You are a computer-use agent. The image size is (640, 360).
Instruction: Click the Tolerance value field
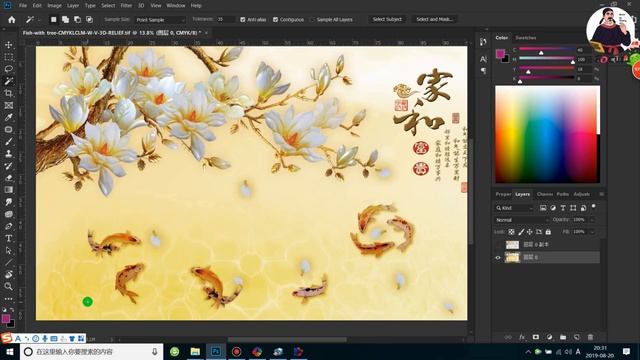click(226, 20)
